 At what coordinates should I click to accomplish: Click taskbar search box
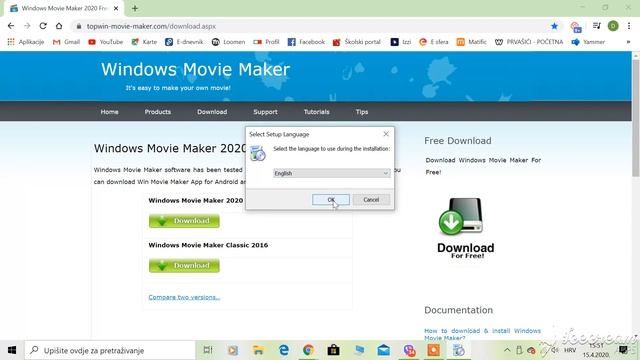coord(110,350)
